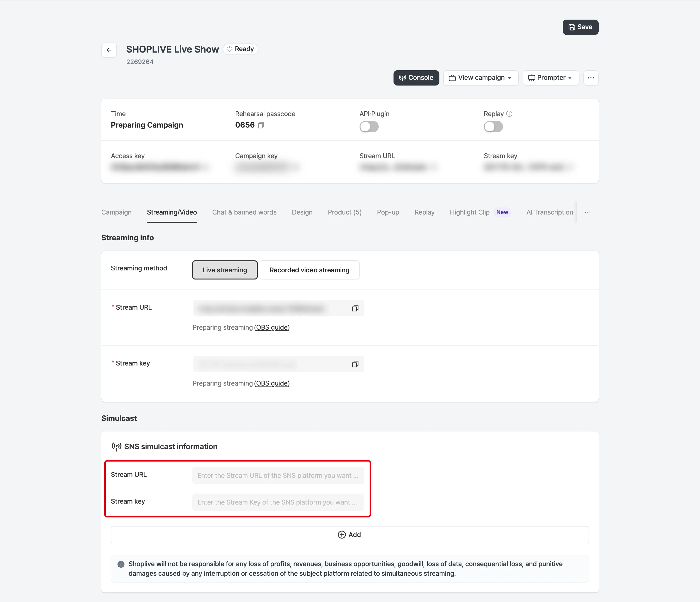Copy the Stream key field value
The width and height of the screenshot is (700, 602).
[355, 364]
